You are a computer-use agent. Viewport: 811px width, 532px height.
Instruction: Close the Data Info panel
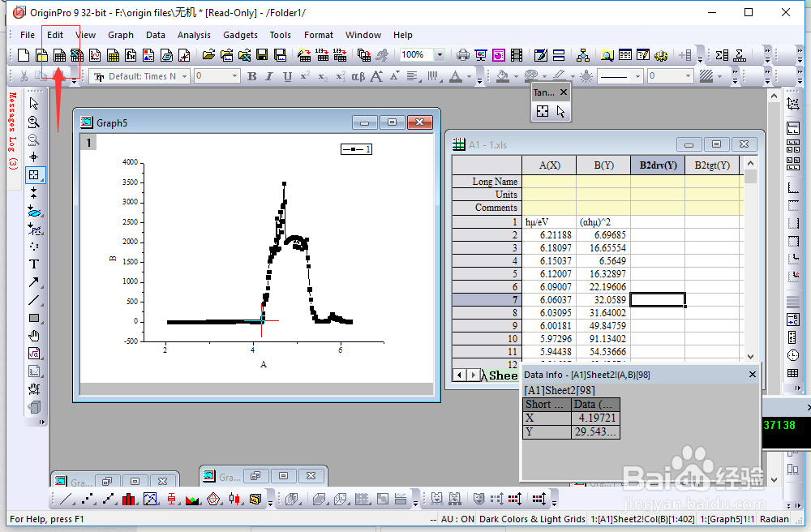pyautogui.click(x=753, y=375)
